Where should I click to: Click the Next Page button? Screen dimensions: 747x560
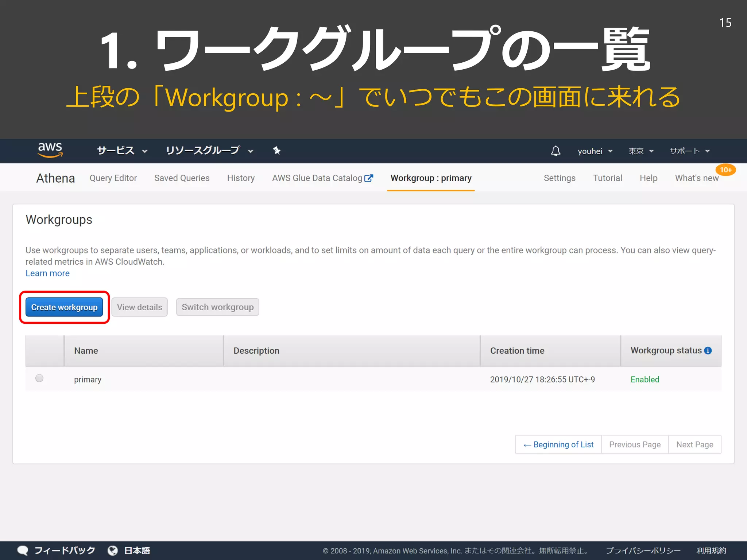click(694, 444)
